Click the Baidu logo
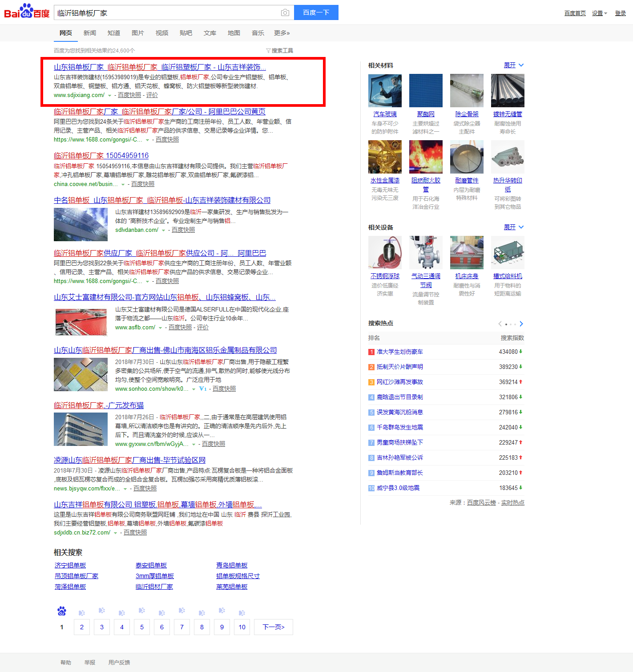Viewport: 633px width, 672px height. [27, 12]
